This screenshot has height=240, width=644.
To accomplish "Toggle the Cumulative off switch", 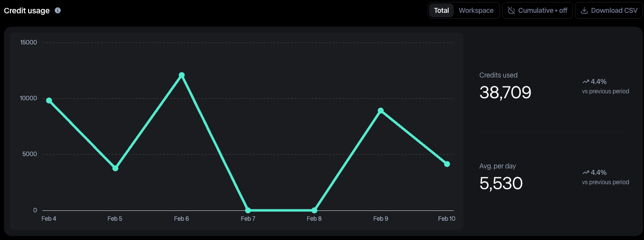I will click(x=537, y=10).
